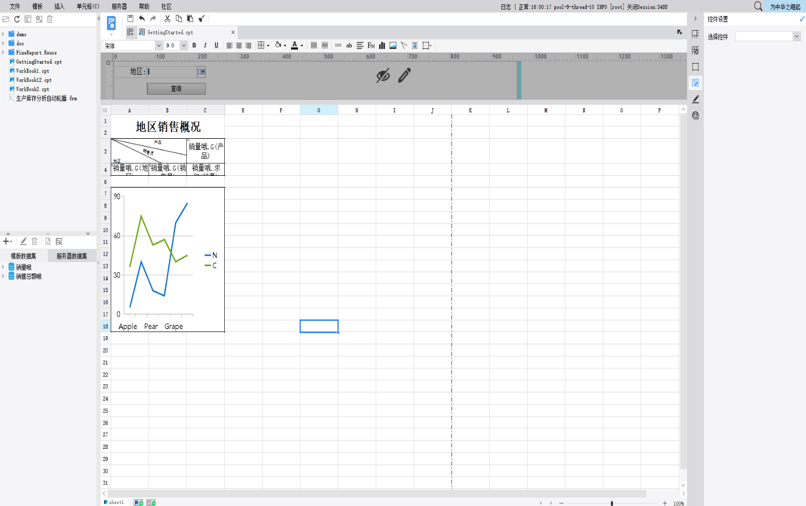Click the pencil edit icon in parameter pane

(405, 76)
